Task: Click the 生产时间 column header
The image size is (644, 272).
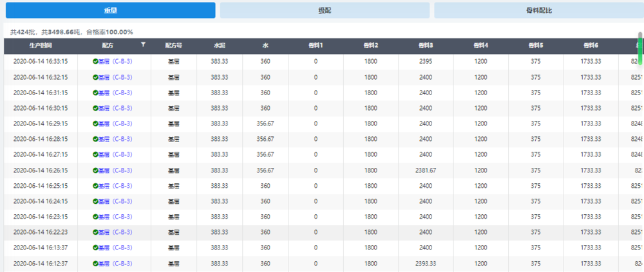Action: click(40, 46)
